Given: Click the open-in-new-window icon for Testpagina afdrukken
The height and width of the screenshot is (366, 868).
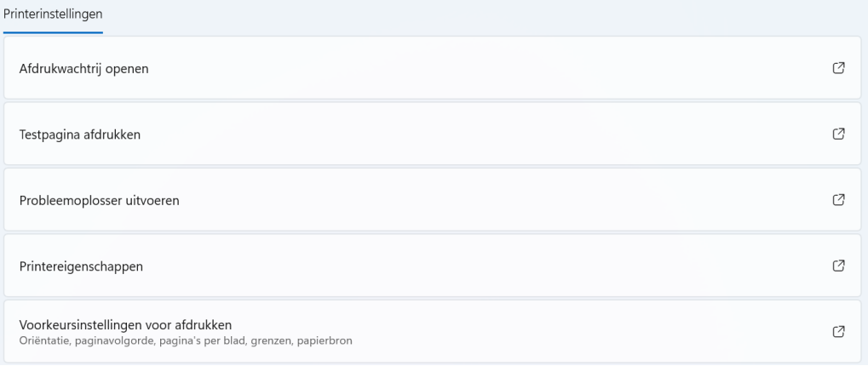Looking at the screenshot, I should 838,134.
